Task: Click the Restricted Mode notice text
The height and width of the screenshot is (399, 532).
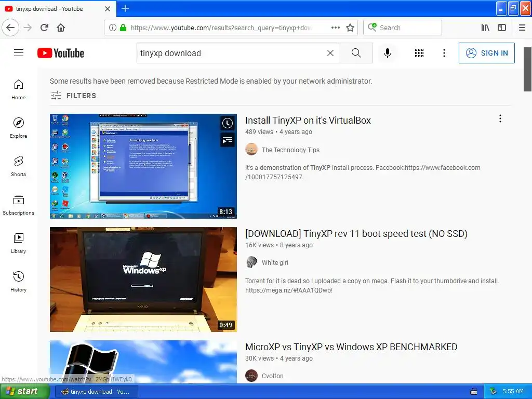Action: coord(211,81)
